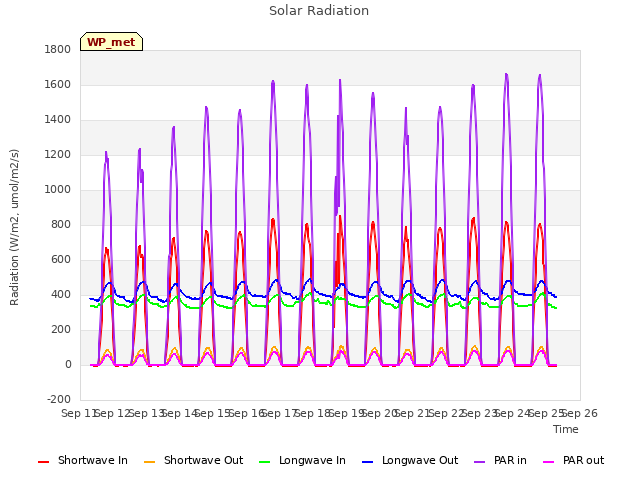This screenshot has height=480, width=640.
Task: Click the 400 y-axis tick label
Action: coord(61,294)
